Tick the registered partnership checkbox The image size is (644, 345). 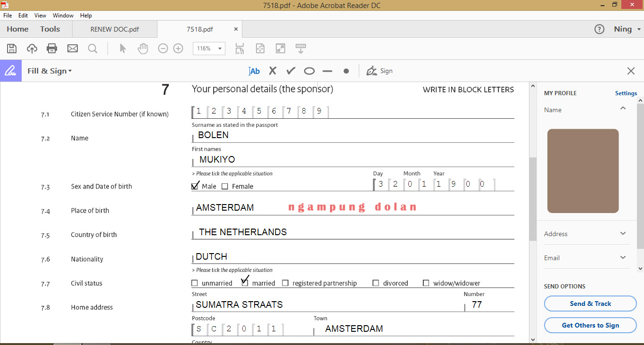[x=285, y=283]
